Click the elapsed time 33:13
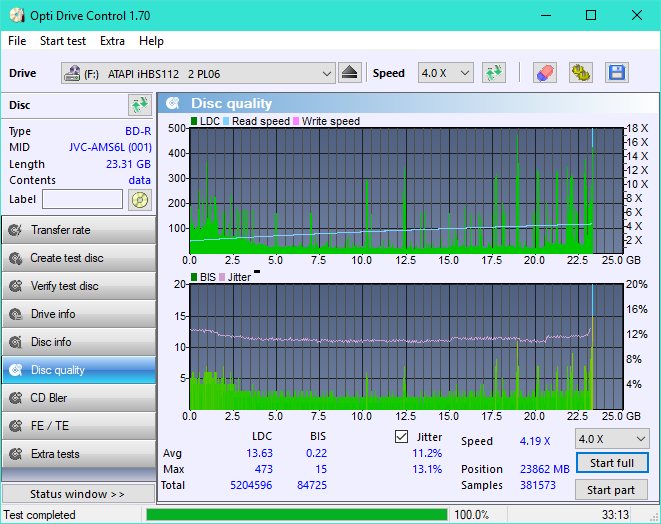Screen dimensions: 661x524 coord(615,515)
